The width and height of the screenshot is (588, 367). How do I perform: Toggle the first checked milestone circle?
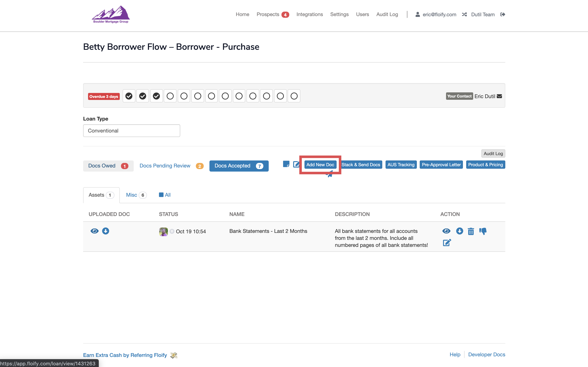coord(129,96)
